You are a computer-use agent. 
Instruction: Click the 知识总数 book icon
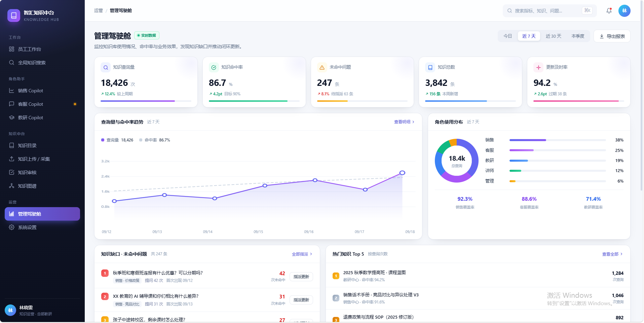(430, 67)
